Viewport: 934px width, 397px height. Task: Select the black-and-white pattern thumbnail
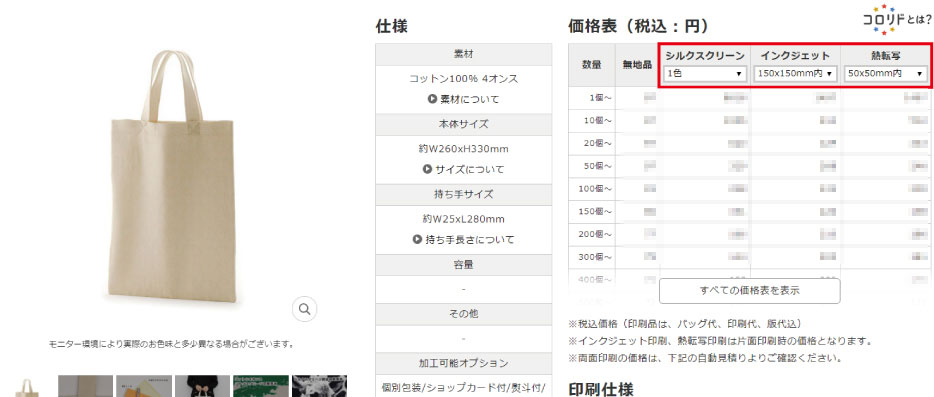(319, 386)
